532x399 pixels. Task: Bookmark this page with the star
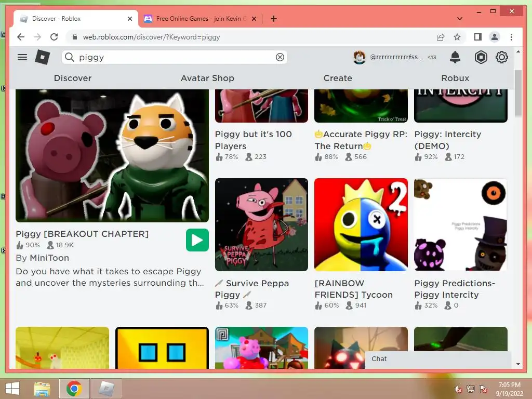[457, 37]
